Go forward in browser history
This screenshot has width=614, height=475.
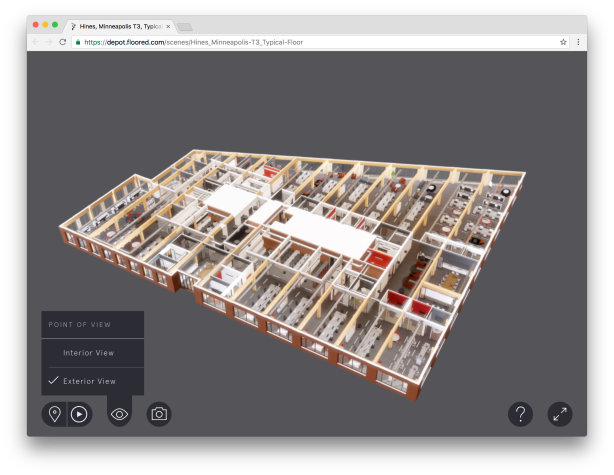coord(49,42)
